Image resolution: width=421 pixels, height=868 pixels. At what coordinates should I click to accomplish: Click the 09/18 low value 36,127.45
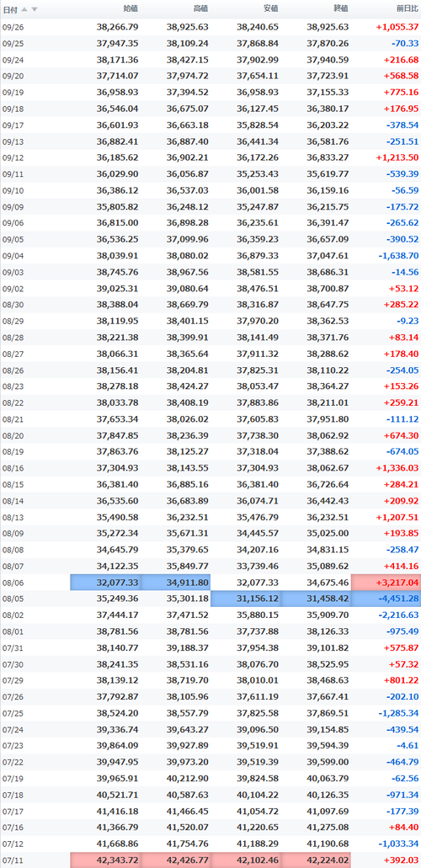[x=258, y=109]
